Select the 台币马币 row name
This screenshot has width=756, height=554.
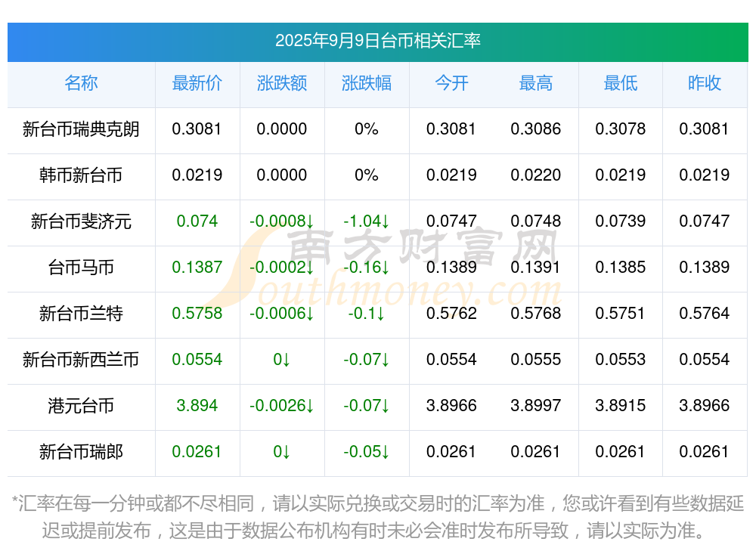pos(81,267)
